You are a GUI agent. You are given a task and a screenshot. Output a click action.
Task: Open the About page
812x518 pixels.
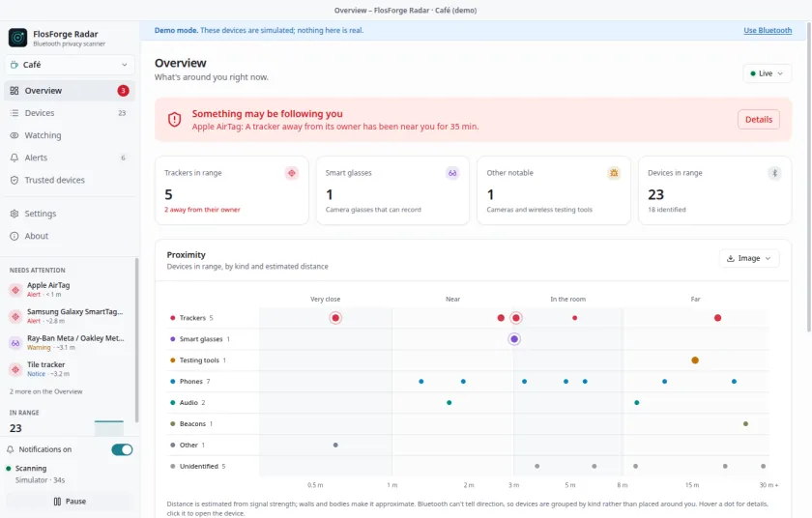tap(70, 236)
